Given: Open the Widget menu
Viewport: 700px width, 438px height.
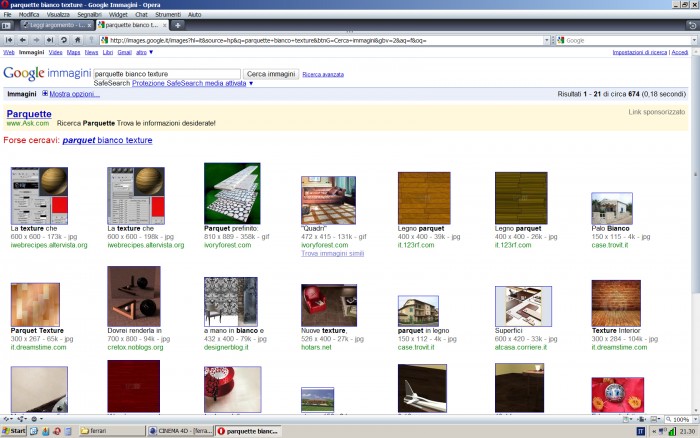Looking at the screenshot, I should [118, 14].
